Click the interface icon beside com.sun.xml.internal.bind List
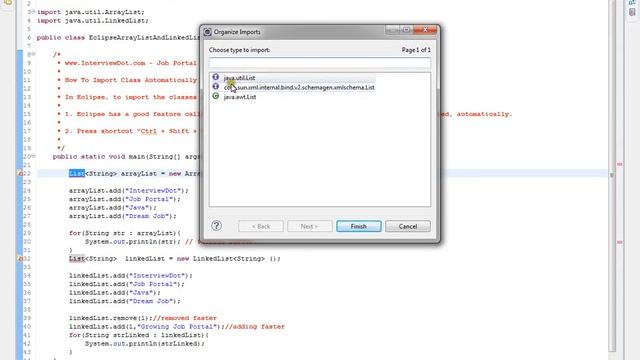Screen dimensions: 640x360 coord(216,87)
